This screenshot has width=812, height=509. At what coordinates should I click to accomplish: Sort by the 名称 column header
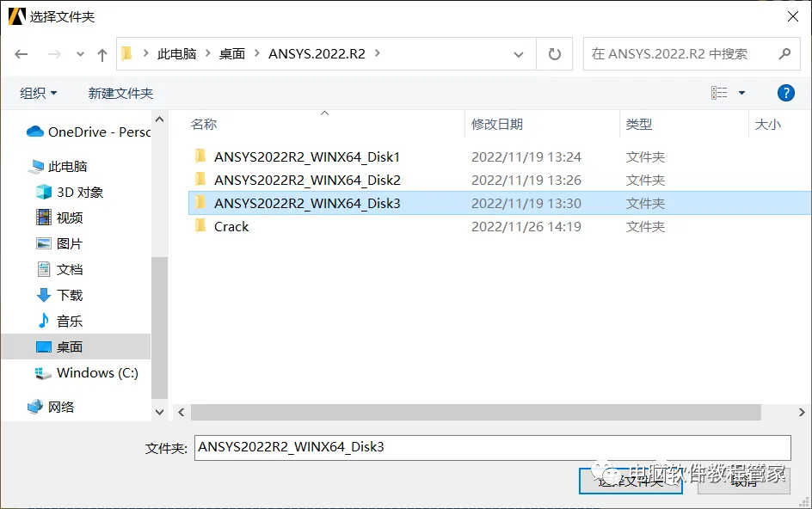[204, 125]
